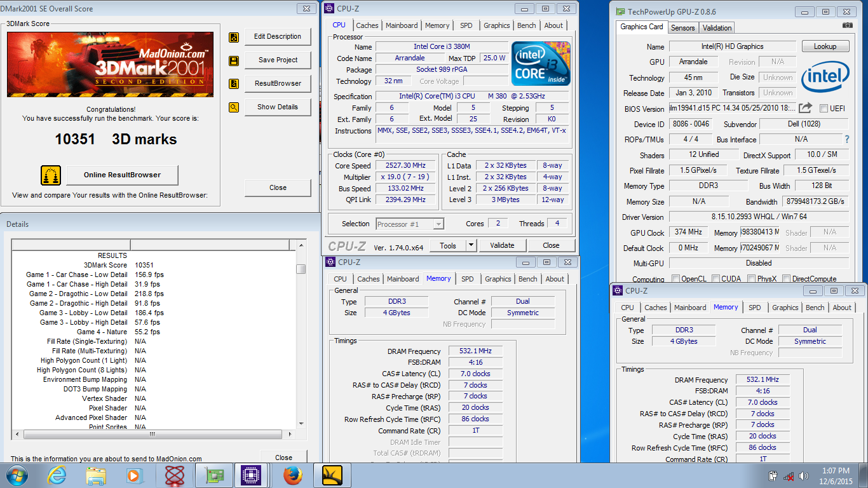
Task: Click the Lookup button in GPU-Z
Action: click(x=825, y=46)
